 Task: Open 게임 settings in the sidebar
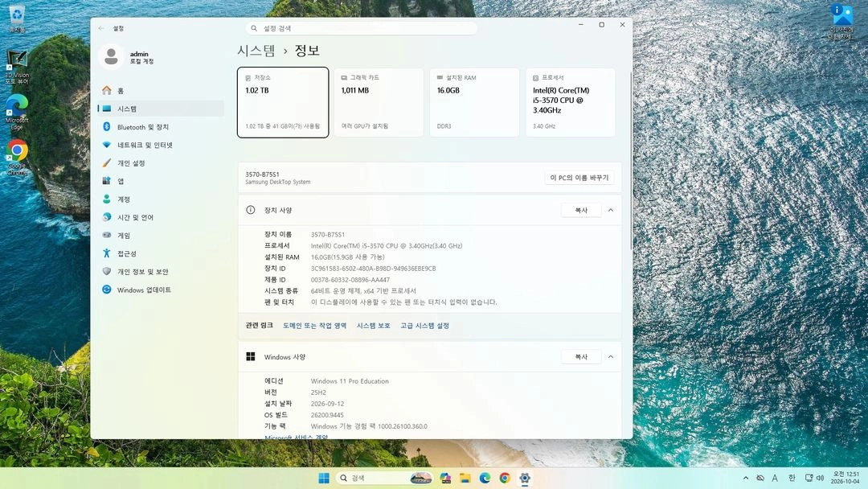click(x=161, y=236)
